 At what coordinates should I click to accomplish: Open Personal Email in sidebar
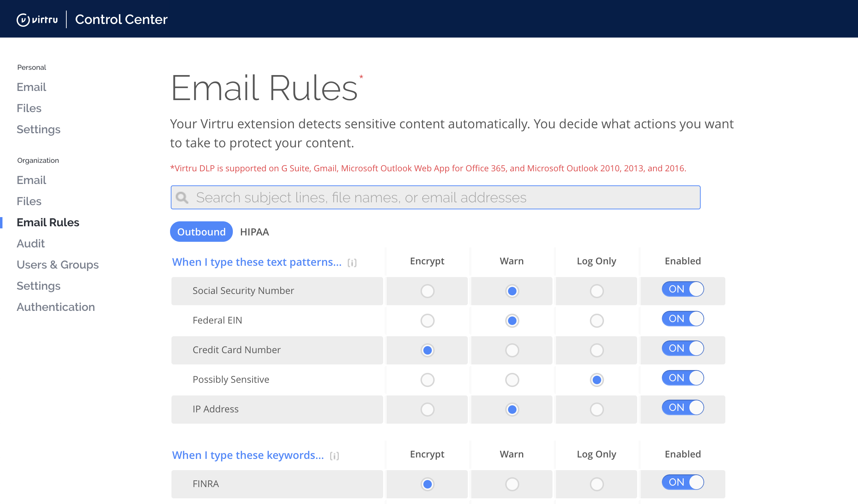[x=31, y=87]
